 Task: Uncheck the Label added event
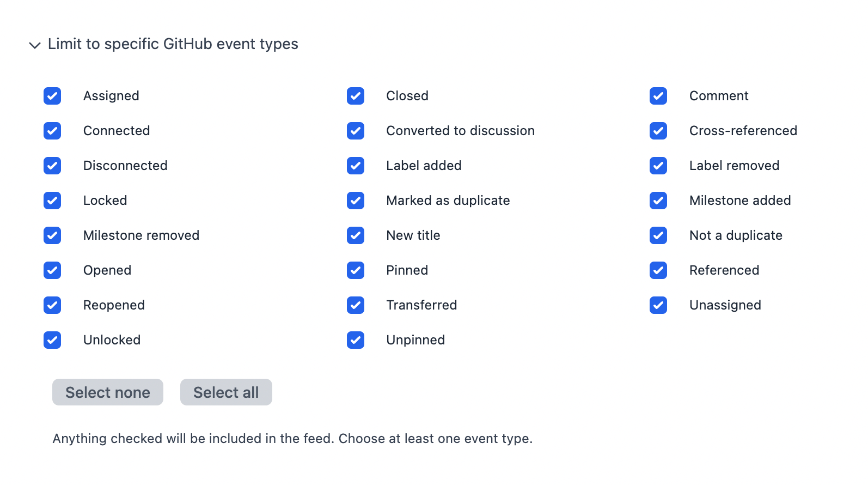pos(356,166)
